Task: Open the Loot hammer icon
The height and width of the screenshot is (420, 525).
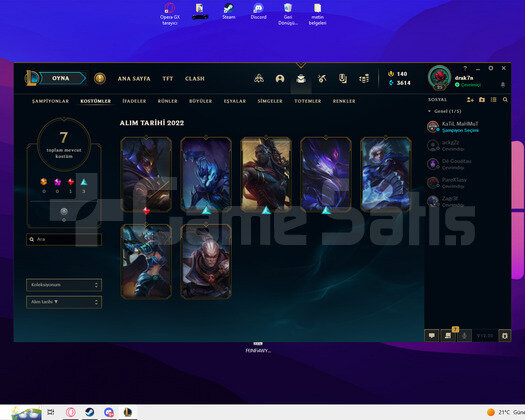Action: pyautogui.click(x=322, y=79)
